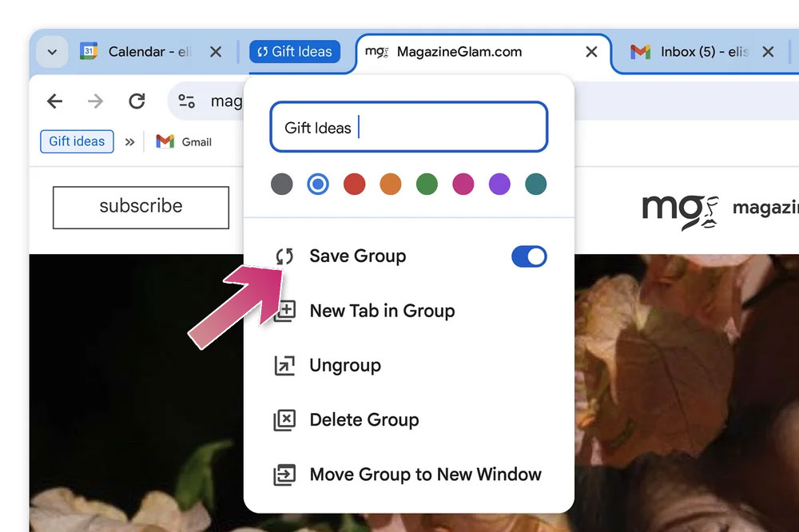Choose the blue group color
The width and height of the screenshot is (799, 532).
tap(318, 184)
